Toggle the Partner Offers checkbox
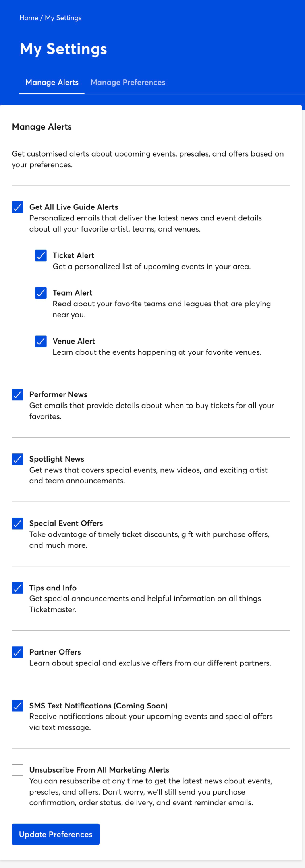305x868 pixels. tap(17, 652)
